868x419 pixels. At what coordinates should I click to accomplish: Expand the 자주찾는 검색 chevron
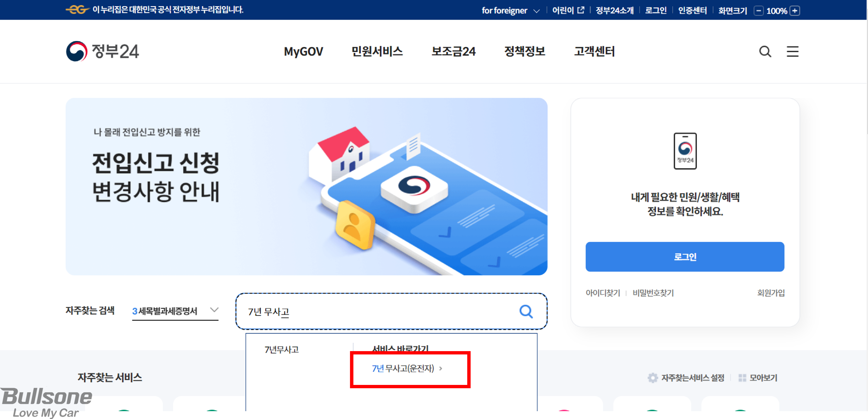click(214, 310)
